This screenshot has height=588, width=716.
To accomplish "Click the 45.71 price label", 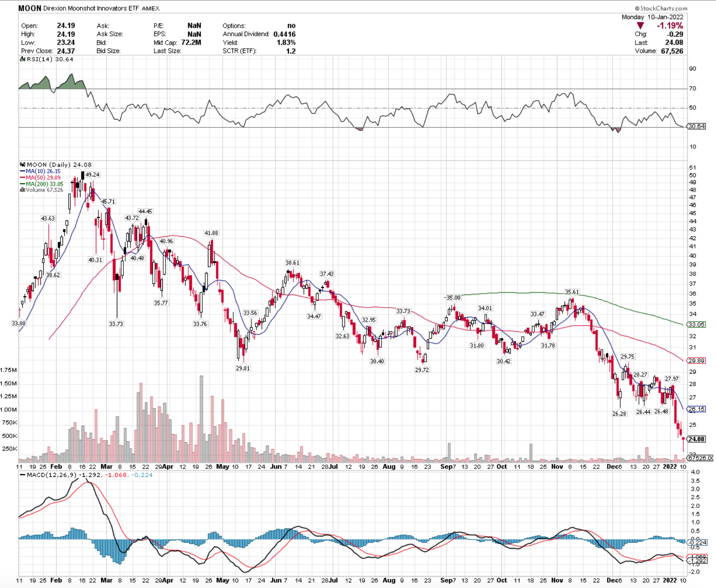I will coord(108,202).
